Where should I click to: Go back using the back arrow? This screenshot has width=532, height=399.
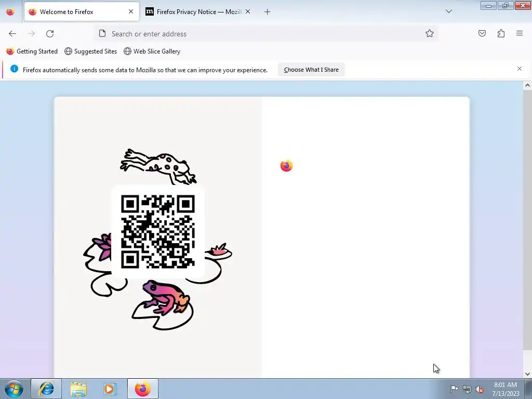pyautogui.click(x=12, y=34)
